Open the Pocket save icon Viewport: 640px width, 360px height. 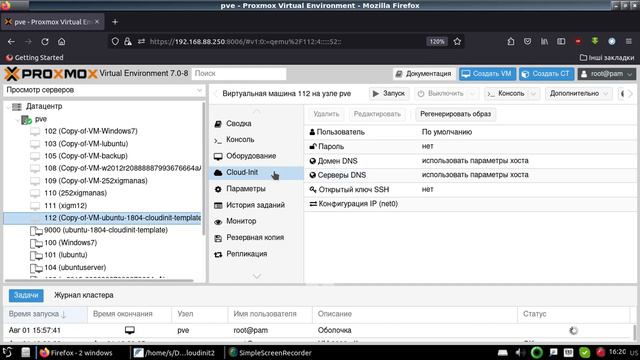pos(527,42)
